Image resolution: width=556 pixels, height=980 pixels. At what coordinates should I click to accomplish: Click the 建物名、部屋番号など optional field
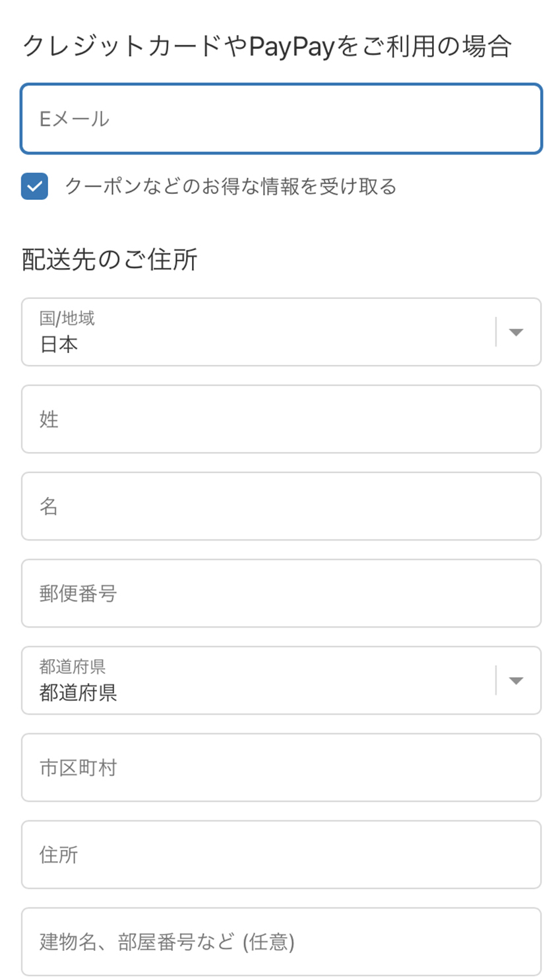pos(281,942)
